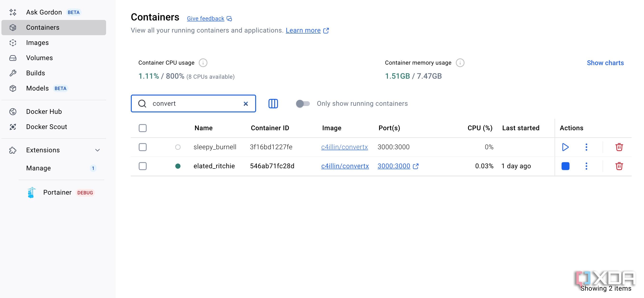Click the CPU (%) column header
Viewport: 644px width, 298px height.
pos(480,128)
